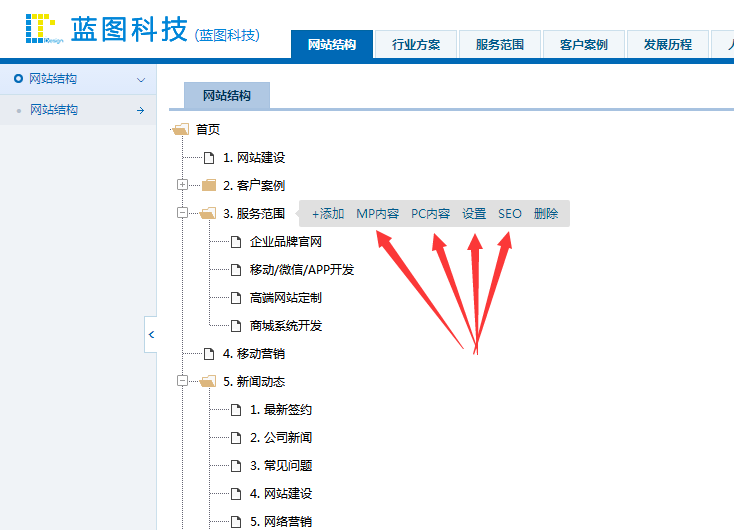Select 1. 网站建设 label under 首页
The width and height of the screenshot is (734, 530).
(254, 158)
